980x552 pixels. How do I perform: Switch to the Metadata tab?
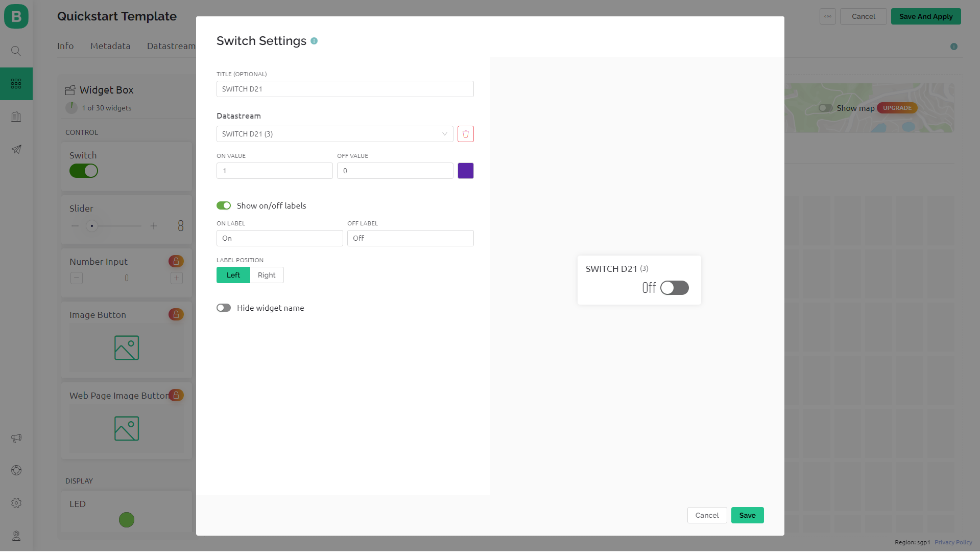tap(110, 46)
